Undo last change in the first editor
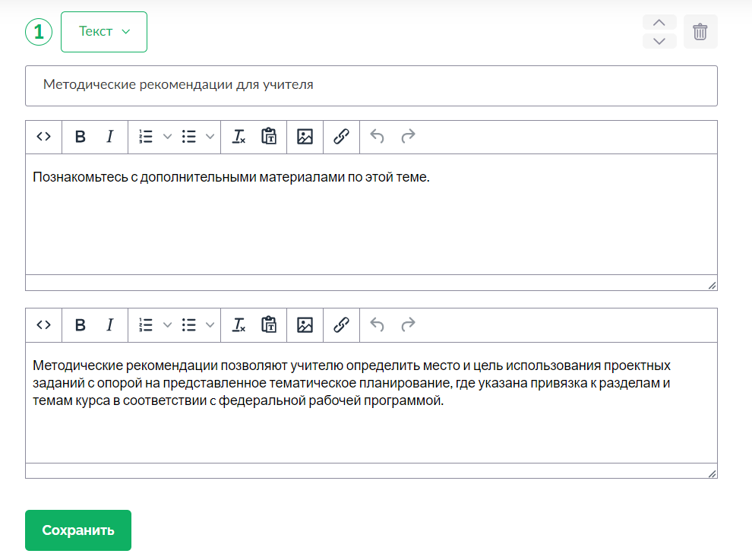 click(x=378, y=137)
